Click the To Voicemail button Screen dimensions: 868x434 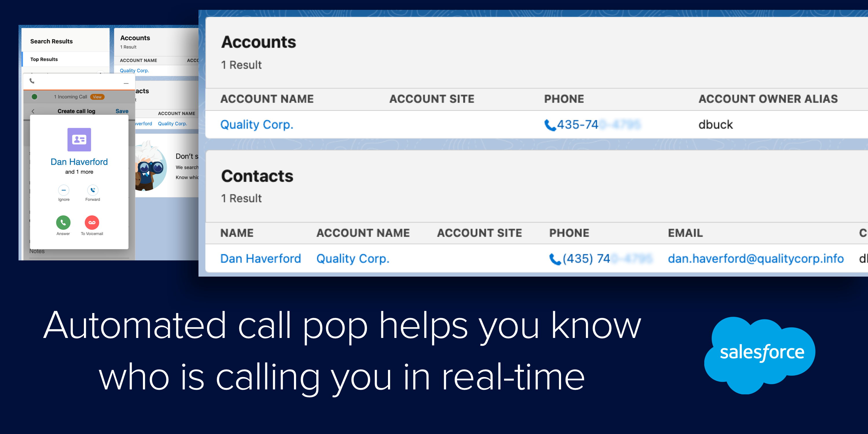tap(93, 224)
